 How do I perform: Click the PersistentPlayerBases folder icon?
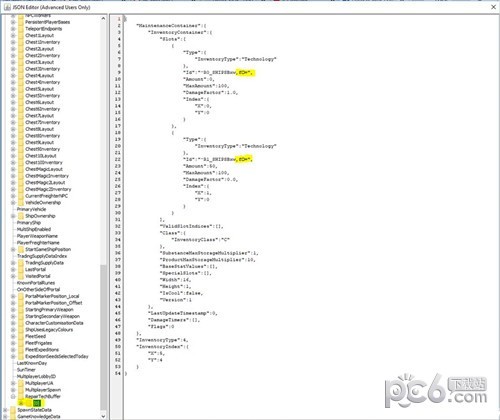pyautogui.click(x=21, y=22)
